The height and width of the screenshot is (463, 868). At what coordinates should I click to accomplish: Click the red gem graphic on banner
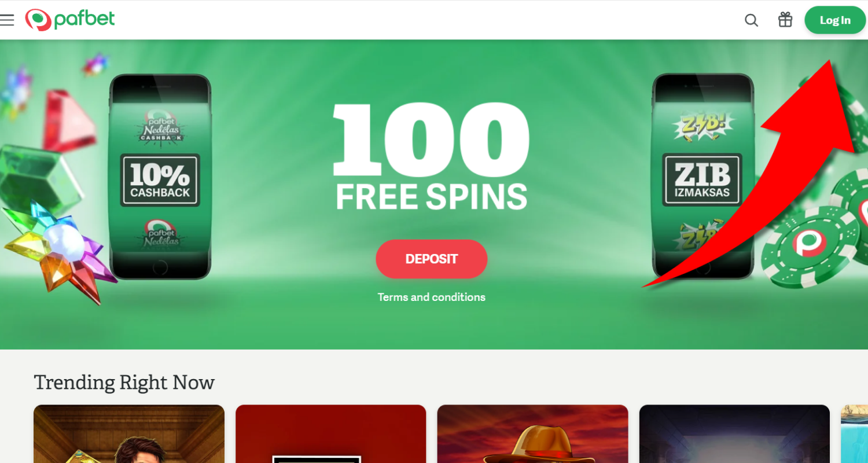(x=69, y=120)
